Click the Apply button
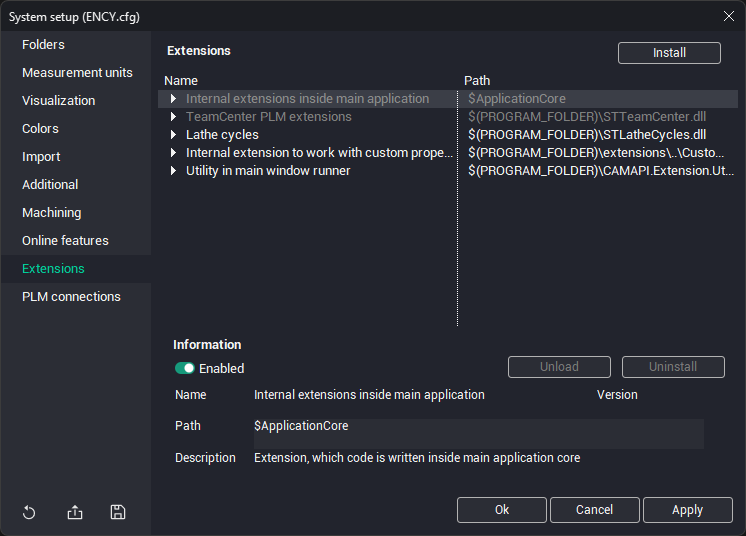The image size is (746, 536). click(687, 510)
